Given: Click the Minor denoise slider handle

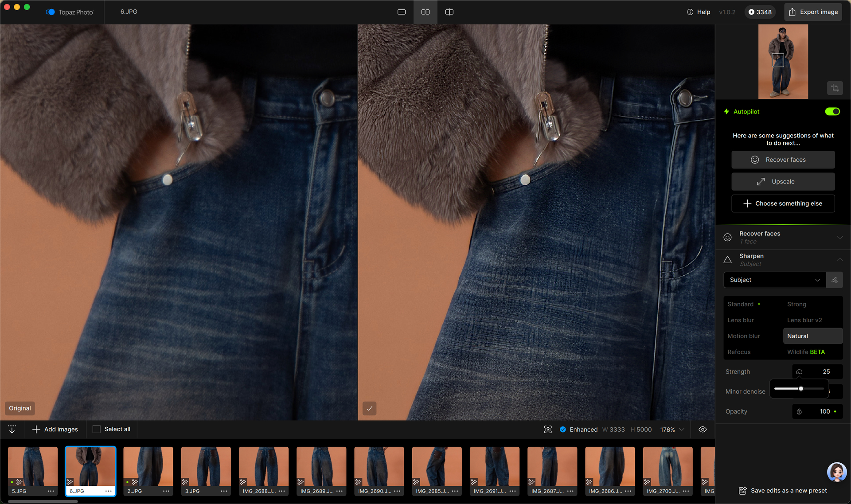Looking at the screenshot, I should pyautogui.click(x=800, y=389).
